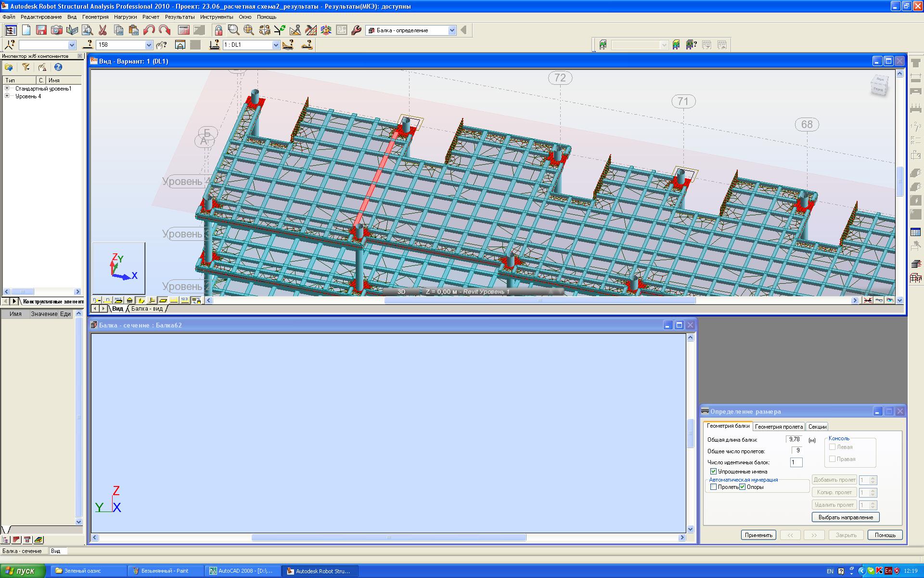Image resolution: width=924 pixels, height=578 pixels.
Task: Click the Число идентичных балок input field
Action: click(x=796, y=462)
